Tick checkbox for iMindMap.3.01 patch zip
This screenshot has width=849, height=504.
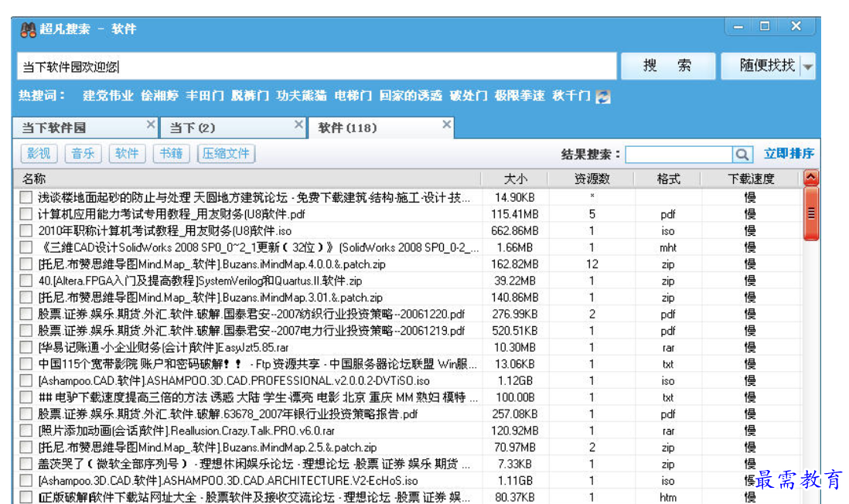point(26,298)
